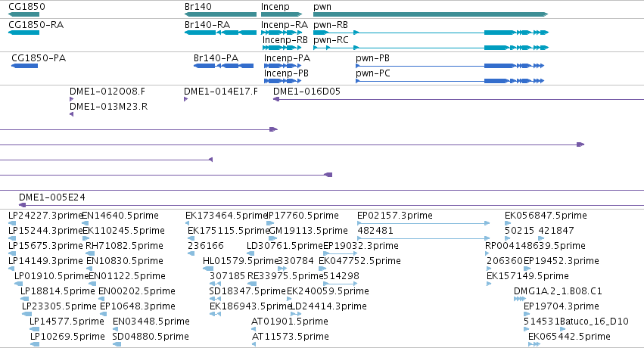Select the DME1-016D05 clone arrowhead
This screenshot has height=348, width=644.
[276, 99]
